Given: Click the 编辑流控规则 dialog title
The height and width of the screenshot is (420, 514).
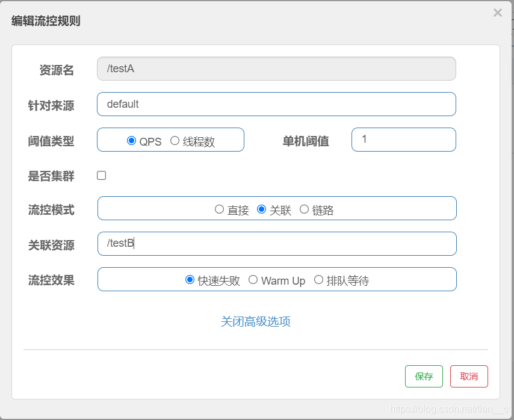Looking at the screenshot, I should click(x=46, y=21).
